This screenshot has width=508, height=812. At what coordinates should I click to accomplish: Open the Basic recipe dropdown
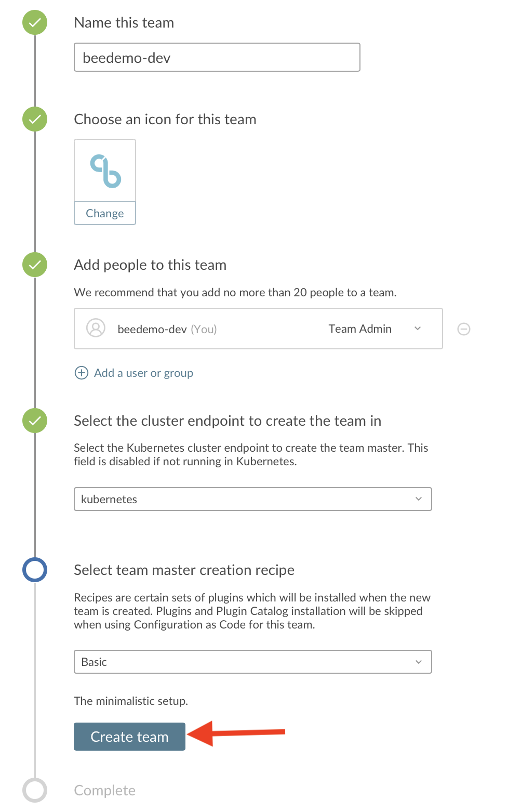(253, 662)
